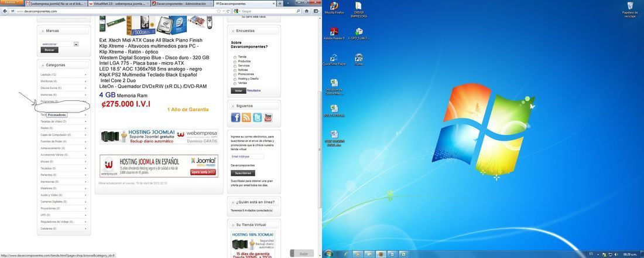The width and height of the screenshot is (644, 258).
Task: Switch to webempresa joomla Gmail tab
Action: [56, 4]
